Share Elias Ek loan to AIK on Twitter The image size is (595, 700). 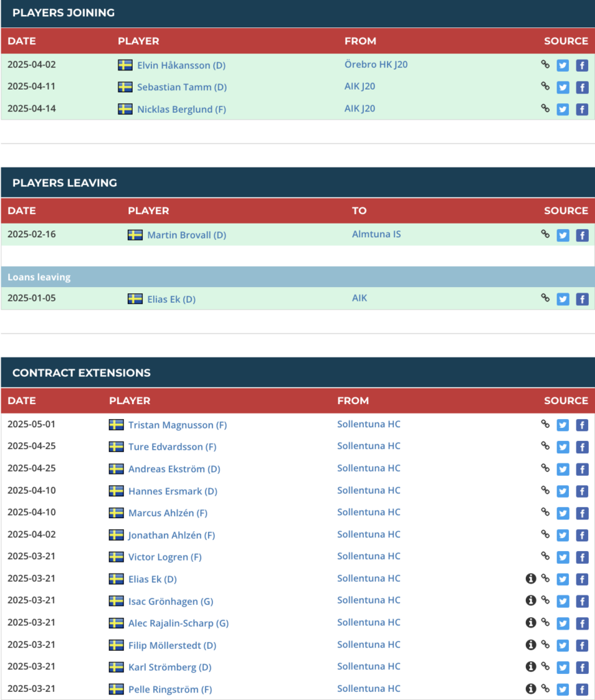coord(563,299)
